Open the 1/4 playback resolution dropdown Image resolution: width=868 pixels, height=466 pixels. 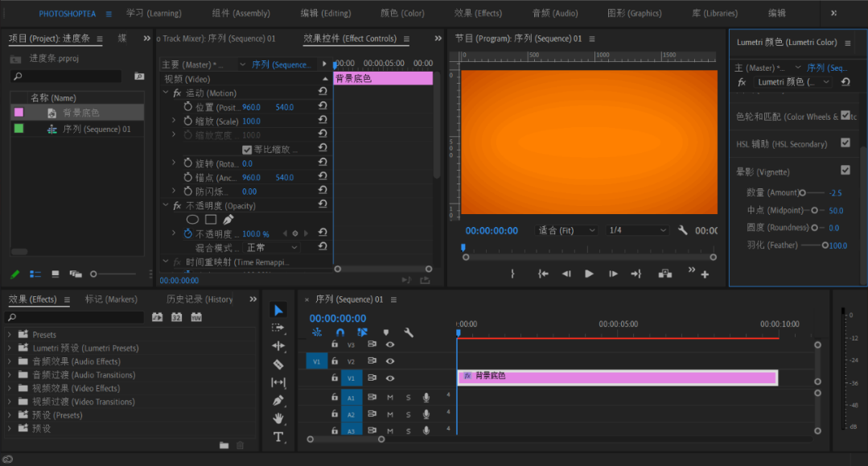637,230
